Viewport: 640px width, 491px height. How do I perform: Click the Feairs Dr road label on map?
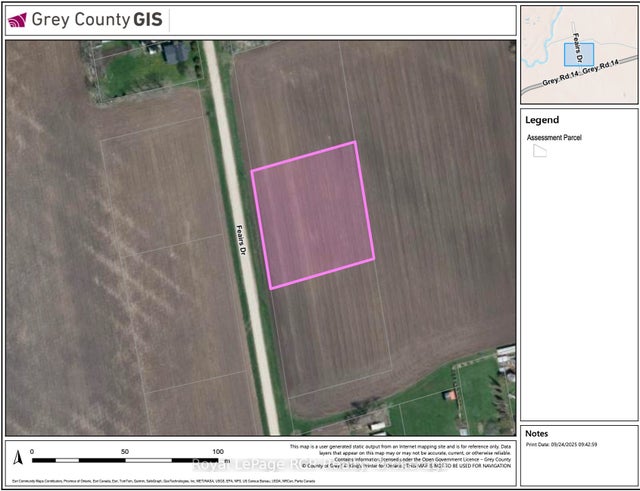coord(241,244)
